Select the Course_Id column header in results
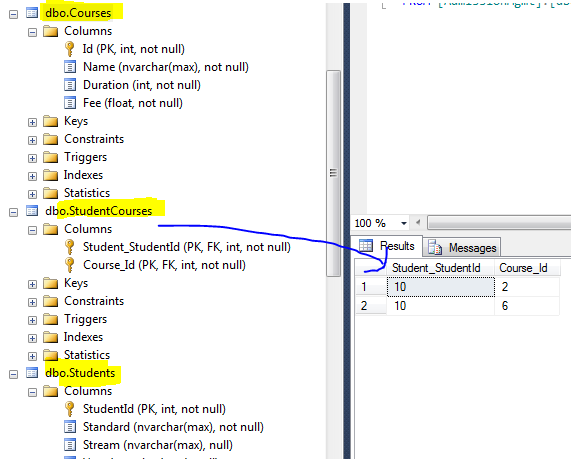Image resolution: width=571 pixels, height=459 pixels. (527, 268)
